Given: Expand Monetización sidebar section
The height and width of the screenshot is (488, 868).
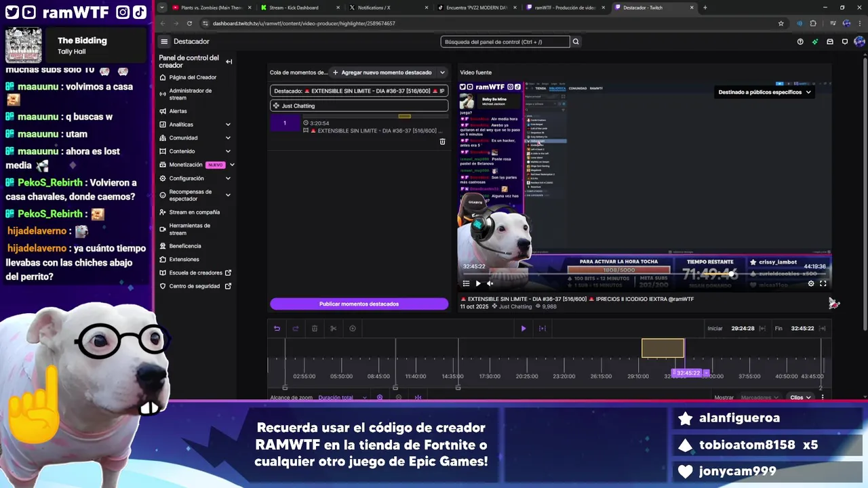Looking at the screenshot, I should [x=232, y=165].
